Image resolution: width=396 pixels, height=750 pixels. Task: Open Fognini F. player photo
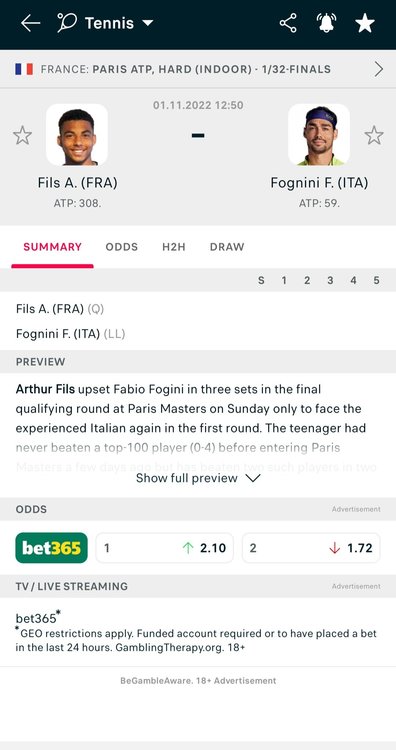point(319,135)
